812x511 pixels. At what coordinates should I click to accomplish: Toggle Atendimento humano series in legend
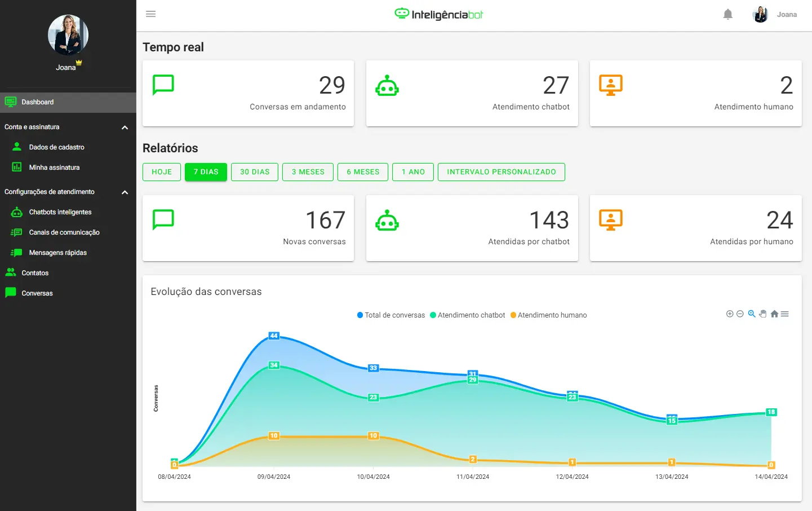coord(549,315)
